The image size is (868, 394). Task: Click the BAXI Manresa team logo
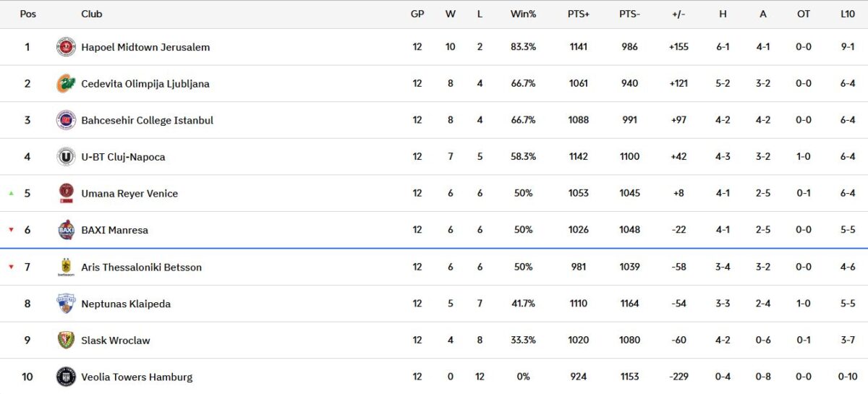click(x=66, y=230)
